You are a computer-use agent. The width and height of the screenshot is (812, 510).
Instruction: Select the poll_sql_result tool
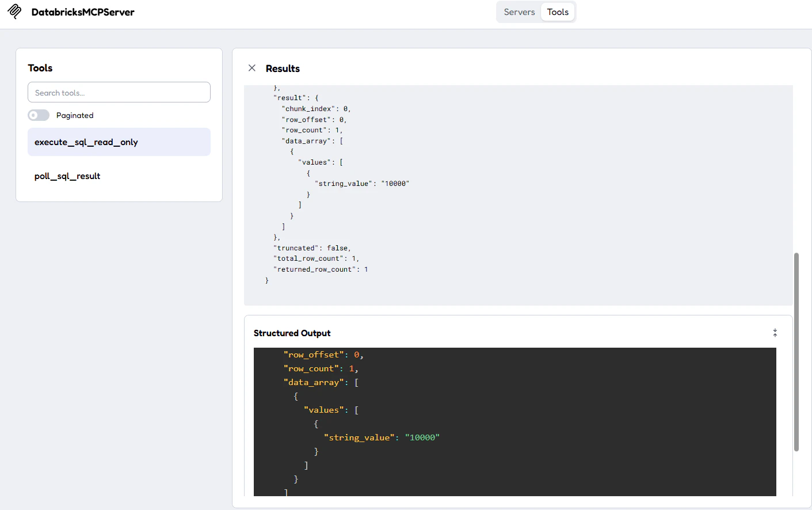tap(119, 176)
